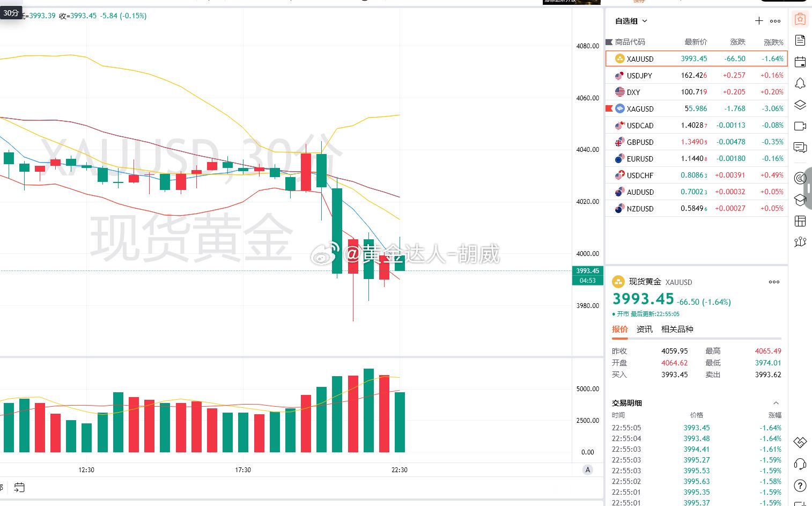Click the 价格 column header in 交易明细

(696, 415)
